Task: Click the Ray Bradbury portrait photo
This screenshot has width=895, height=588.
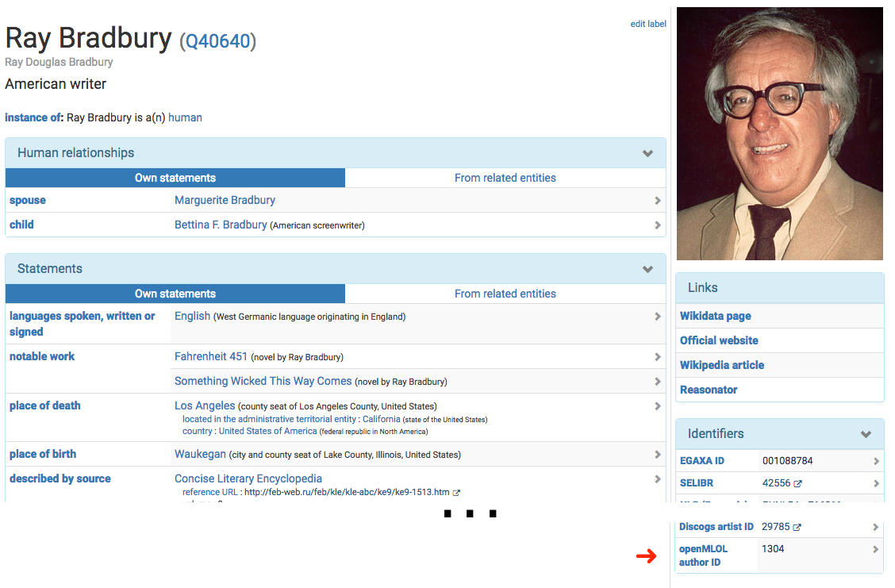Action: (x=780, y=133)
